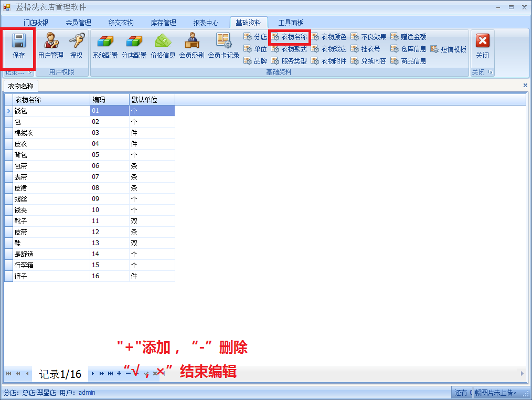532x400 pixels.
Task: Select the 靴子 cell
Action: pos(51,221)
